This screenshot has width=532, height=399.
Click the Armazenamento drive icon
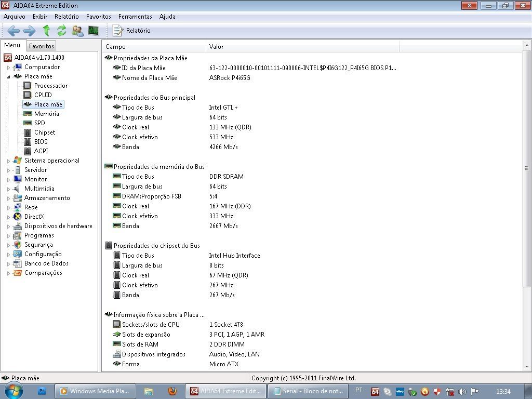pos(17,198)
